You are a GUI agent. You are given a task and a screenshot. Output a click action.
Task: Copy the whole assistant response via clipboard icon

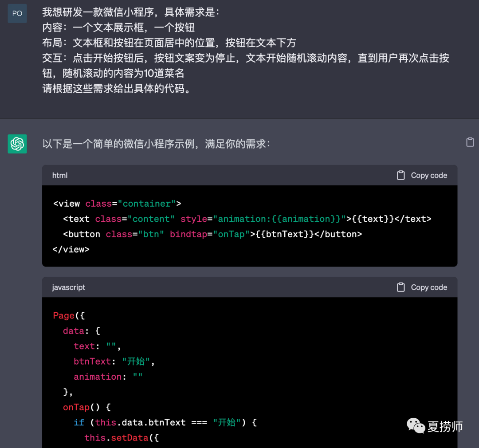(470, 142)
